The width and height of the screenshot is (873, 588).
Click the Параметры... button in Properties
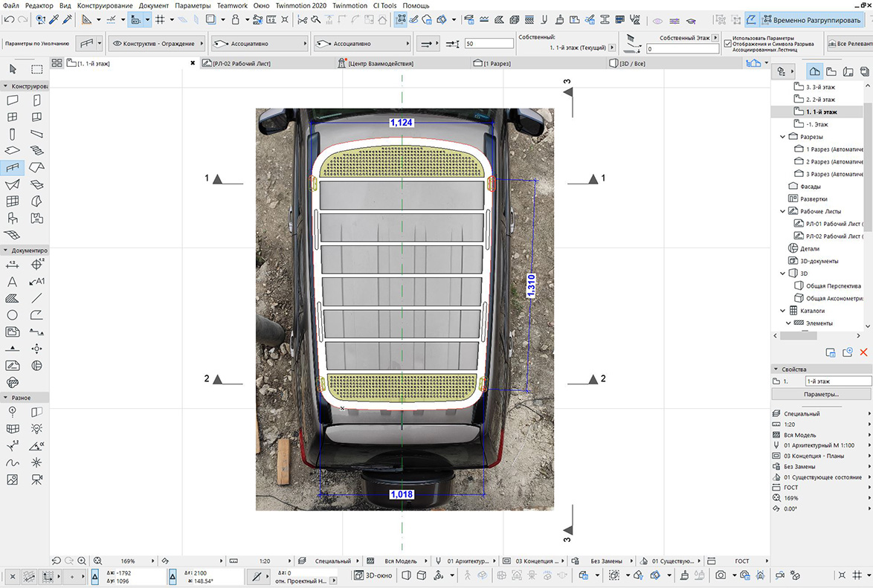(821, 394)
